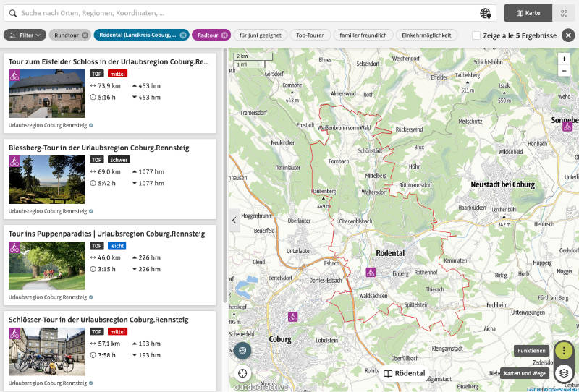Viewport: 579px width, 392px height.
Task: Remove the Rundtour filter chip
Action: pos(85,35)
